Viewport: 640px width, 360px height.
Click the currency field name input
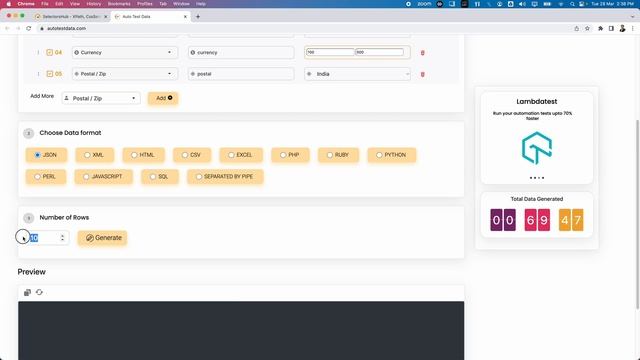[x=241, y=52]
